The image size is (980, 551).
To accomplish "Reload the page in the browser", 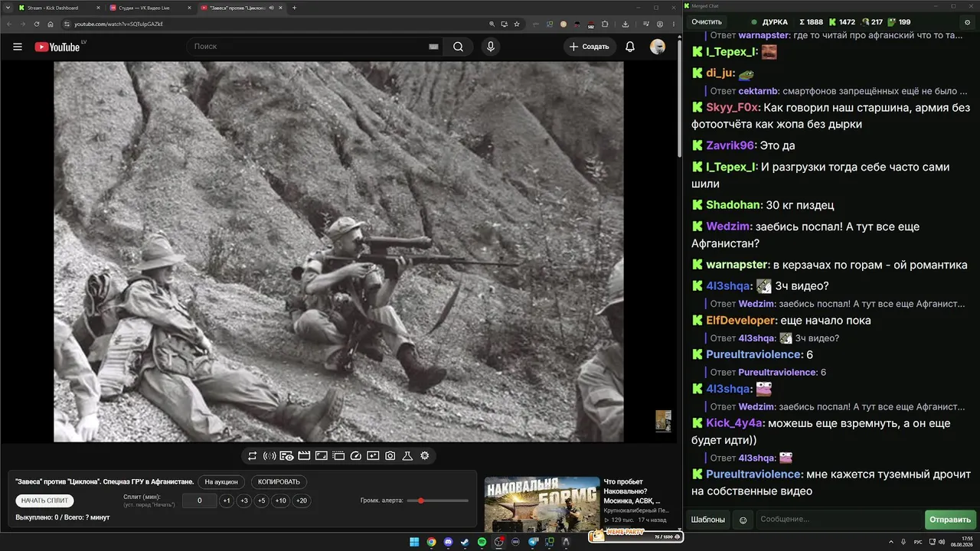I will [x=36, y=24].
